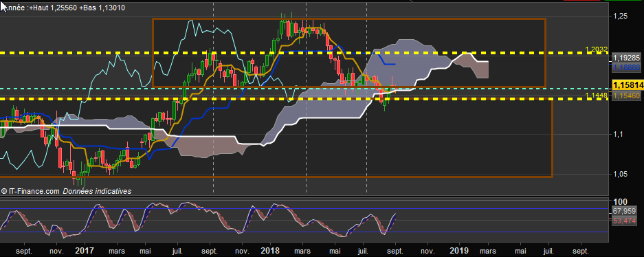Click the 2018 year marker on time axis
This screenshot has width=644, height=257.
[270, 250]
